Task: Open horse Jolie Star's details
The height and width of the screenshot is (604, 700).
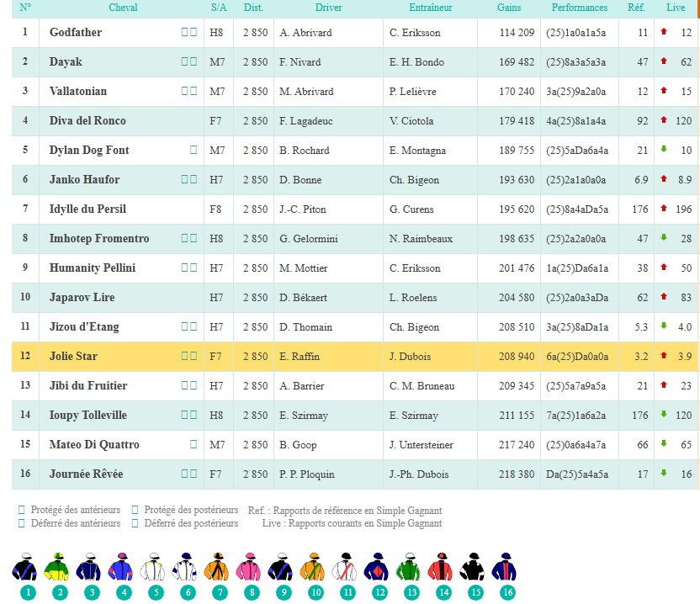Action: coord(73,357)
